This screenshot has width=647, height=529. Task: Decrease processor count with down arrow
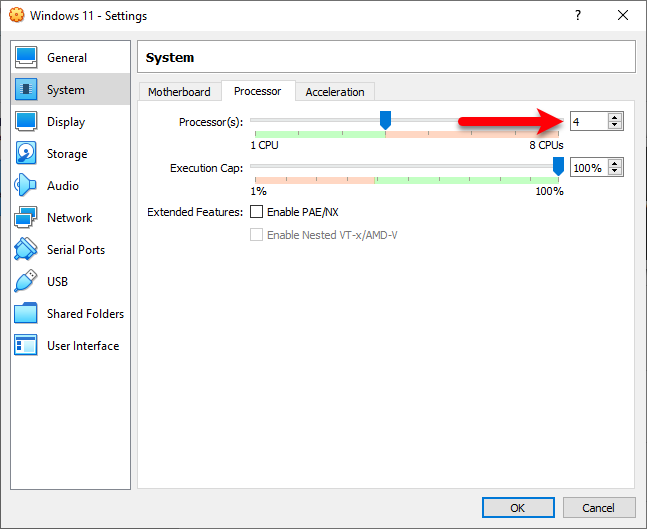(x=614, y=125)
